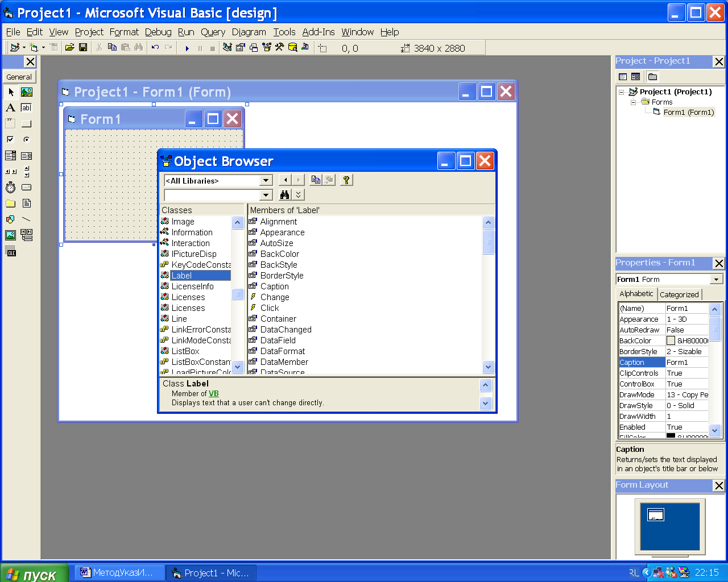Click the Members list scrollbar thumb
728x582 pixels.
pos(488,242)
